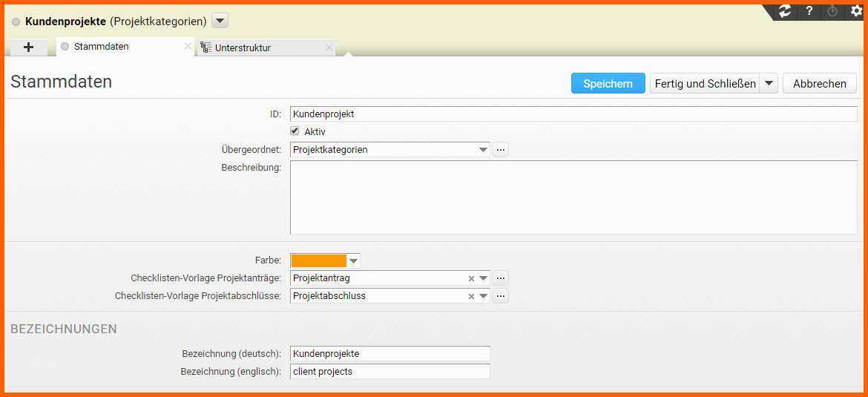Expand the Kundenprojekte title dropdown arrow
868x397 pixels.
tap(220, 22)
